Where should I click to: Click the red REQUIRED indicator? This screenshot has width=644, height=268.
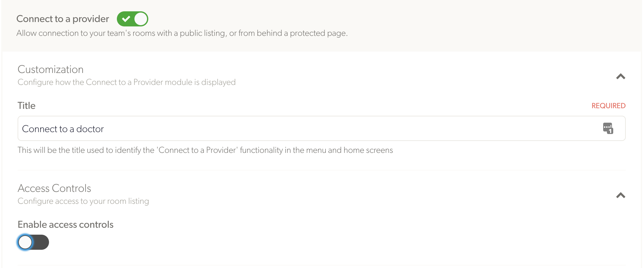click(x=609, y=106)
